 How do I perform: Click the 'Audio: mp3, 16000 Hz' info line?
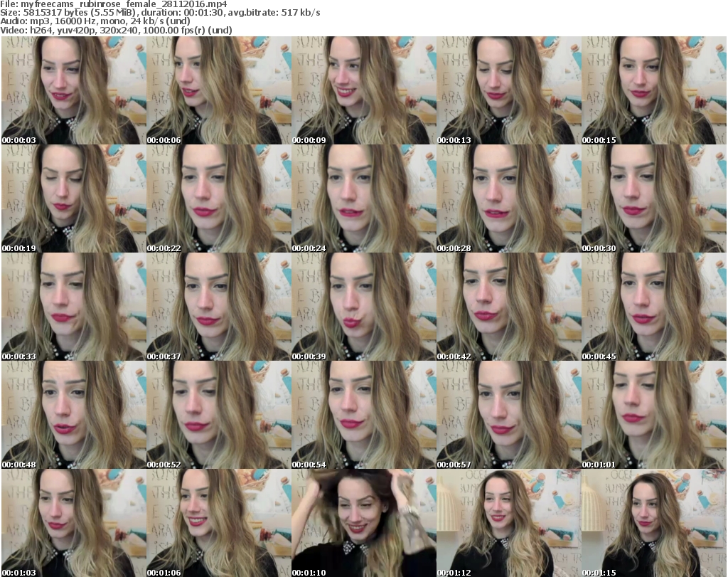coord(95,21)
